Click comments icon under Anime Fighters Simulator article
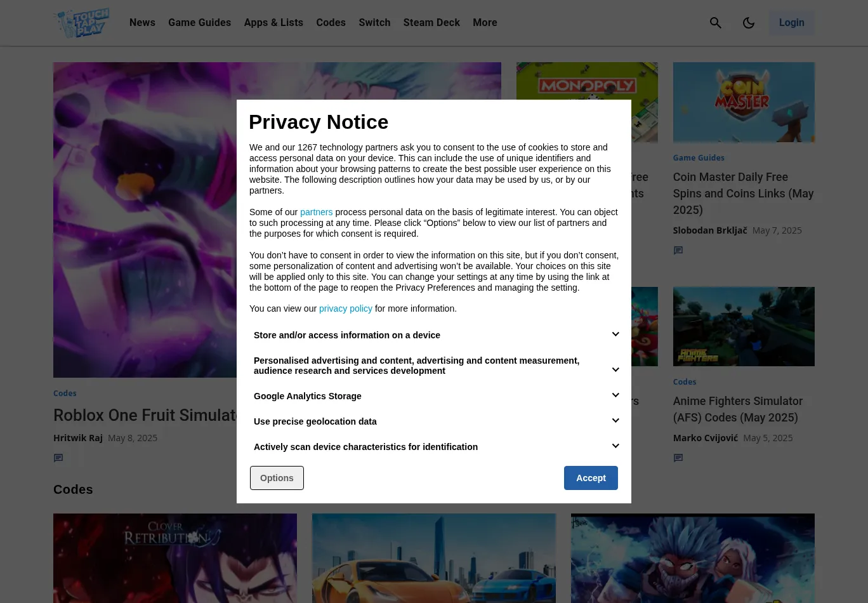 tap(678, 458)
